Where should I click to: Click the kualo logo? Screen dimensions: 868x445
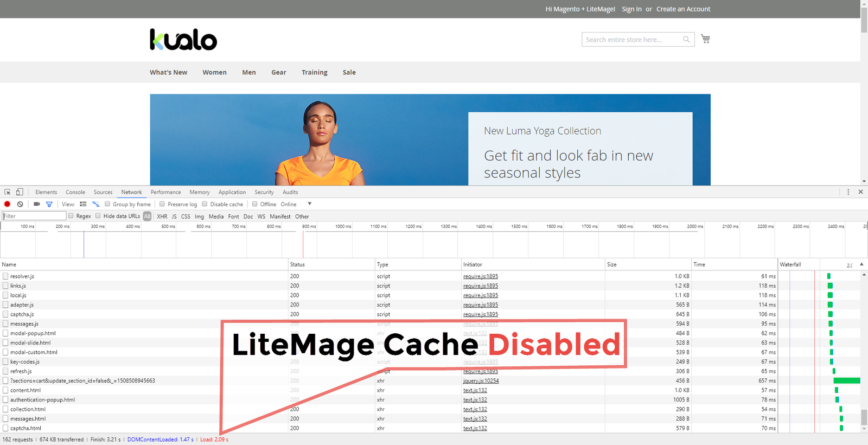tap(183, 40)
